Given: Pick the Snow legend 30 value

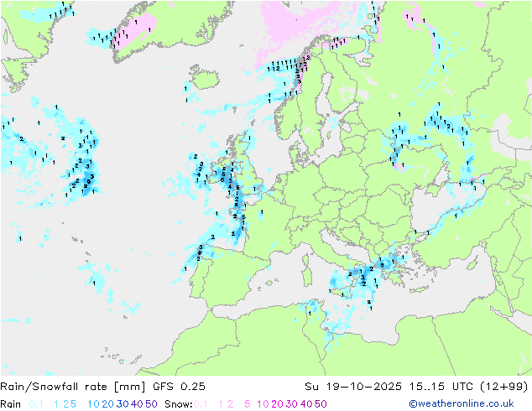Looking at the screenshot, I should coord(292,404).
